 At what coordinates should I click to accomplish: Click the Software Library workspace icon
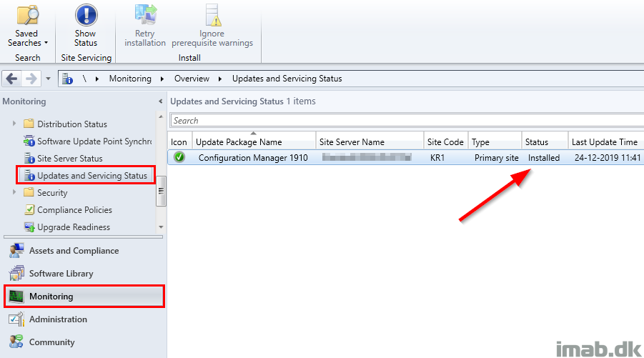click(x=16, y=274)
